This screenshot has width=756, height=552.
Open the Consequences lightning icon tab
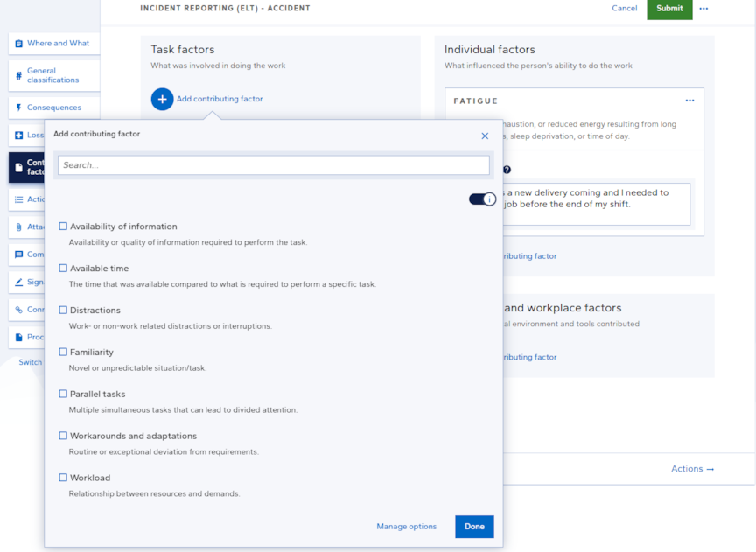coord(19,108)
